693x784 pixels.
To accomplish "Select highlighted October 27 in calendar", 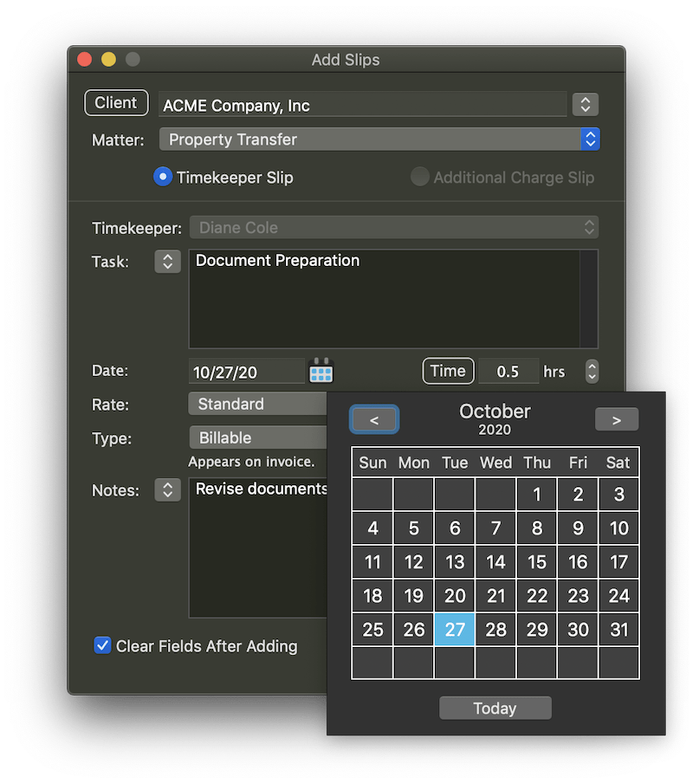I will coord(455,630).
